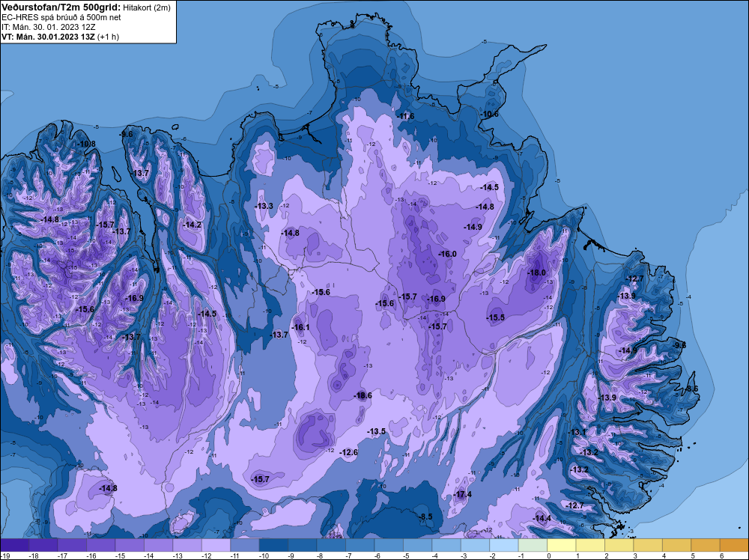The width and height of the screenshot is (749, 560).
Task: Click the -14.2 temperature label
Action: click(x=192, y=225)
